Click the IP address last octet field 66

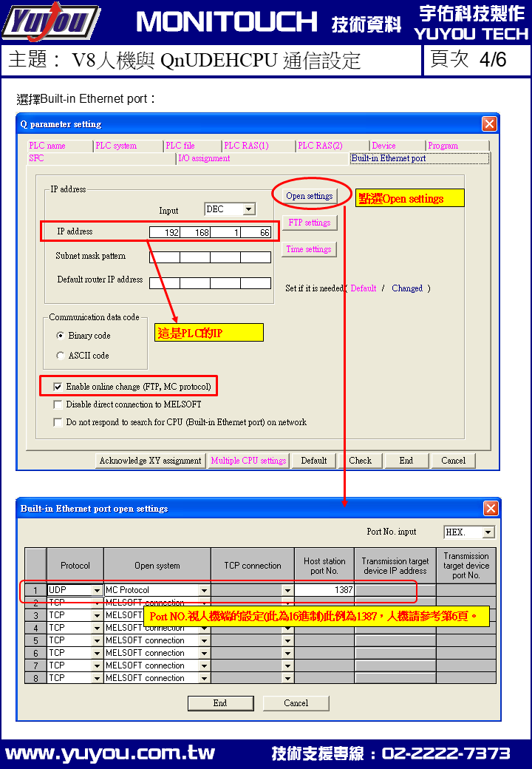pos(256,232)
